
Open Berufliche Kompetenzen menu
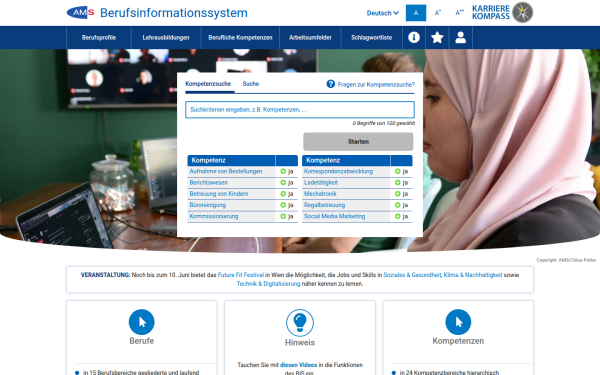(240, 38)
